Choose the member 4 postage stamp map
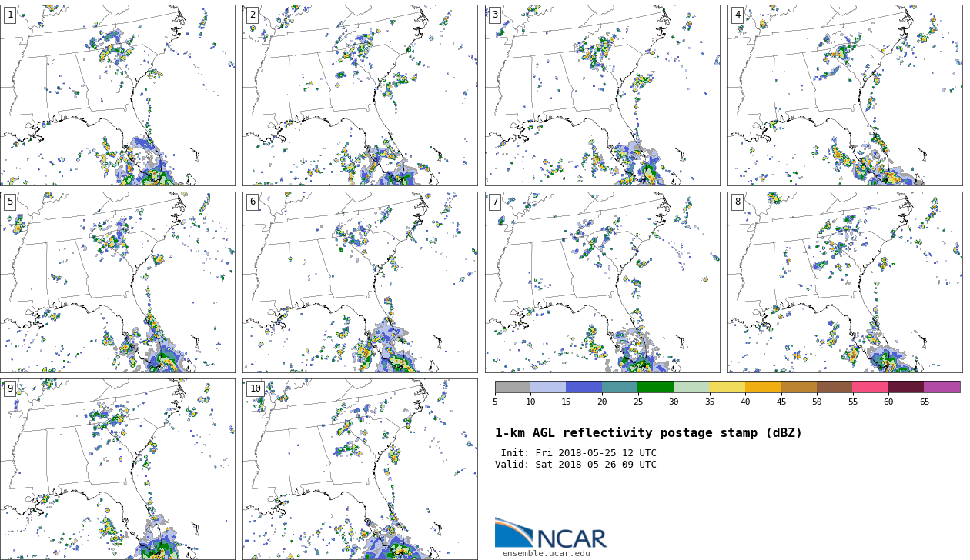 [x=845, y=95]
